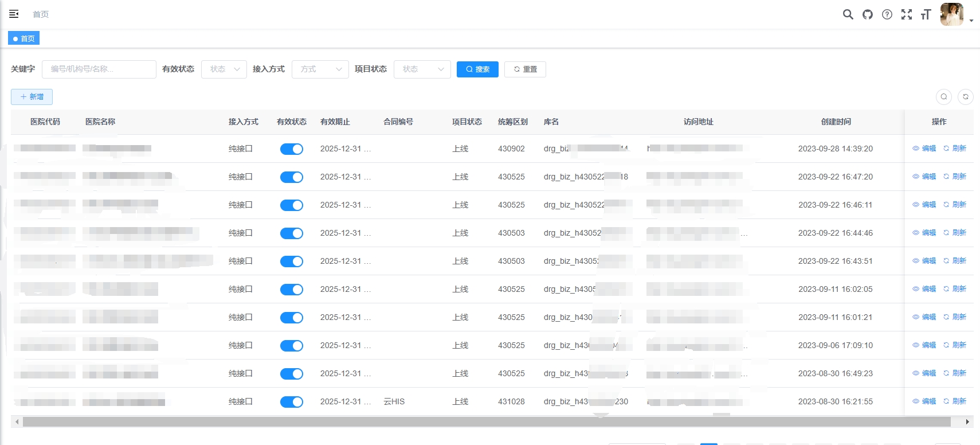The image size is (980, 445).
Task: Click 编辑 in the 16:01:21 row
Action: [924, 317]
